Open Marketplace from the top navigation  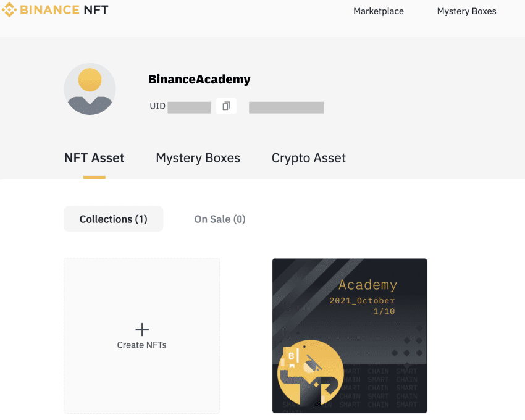(x=378, y=10)
